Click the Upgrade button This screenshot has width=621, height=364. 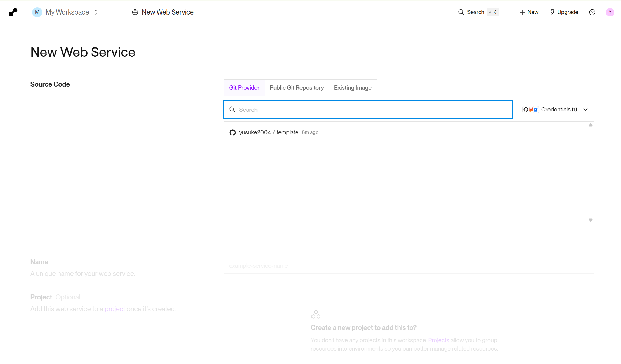[x=563, y=12]
